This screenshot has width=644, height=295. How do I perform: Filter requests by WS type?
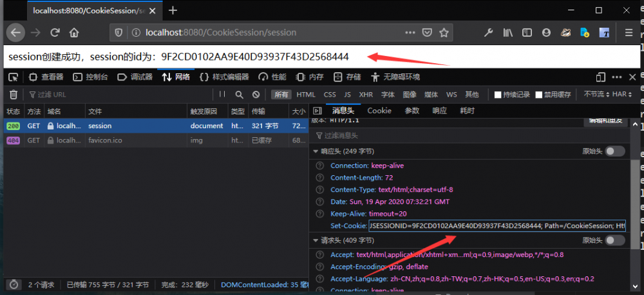[451, 95]
